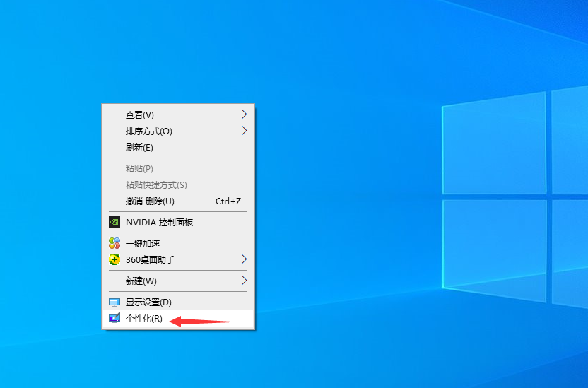Click the colorful 一键加速 icon
This screenshot has height=388, width=588.
click(x=114, y=243)
